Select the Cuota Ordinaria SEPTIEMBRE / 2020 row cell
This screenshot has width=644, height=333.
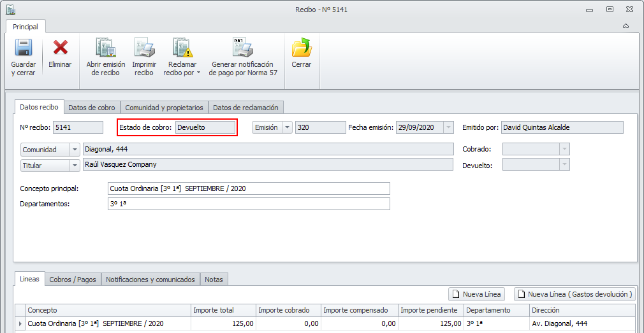click(x=108, y=323)
